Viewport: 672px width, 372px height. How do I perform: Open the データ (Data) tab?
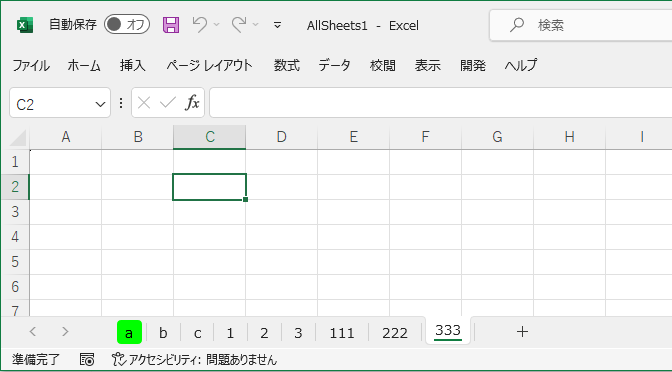[334, 66]
